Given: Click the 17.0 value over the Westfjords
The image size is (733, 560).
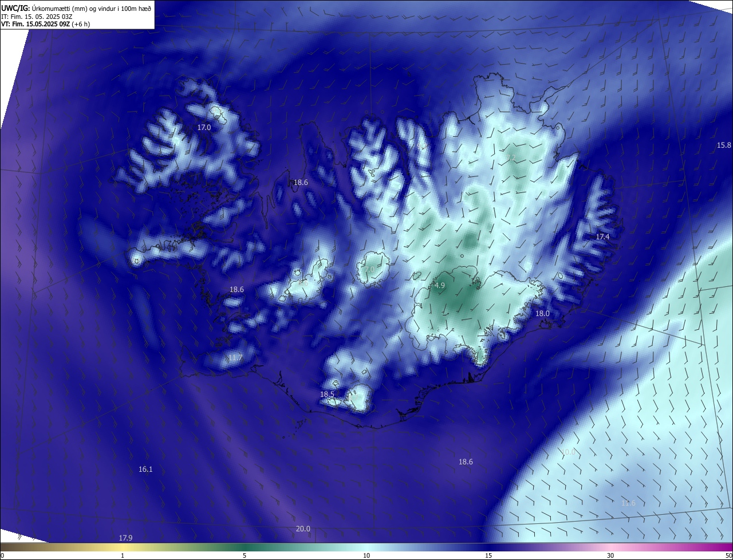Looking at the screenshot, I should [204, 127].
